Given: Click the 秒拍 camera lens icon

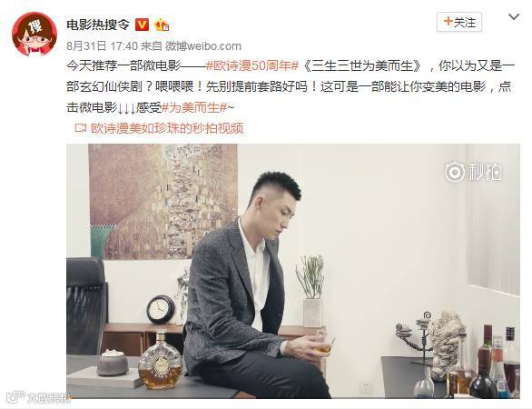Looking at the screenshot, I should (x=455, y=172).
